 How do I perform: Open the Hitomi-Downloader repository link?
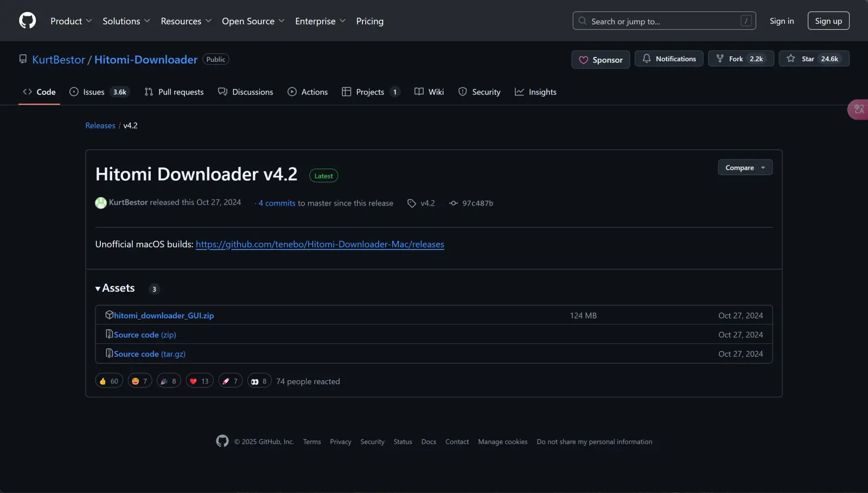[146, 60]
